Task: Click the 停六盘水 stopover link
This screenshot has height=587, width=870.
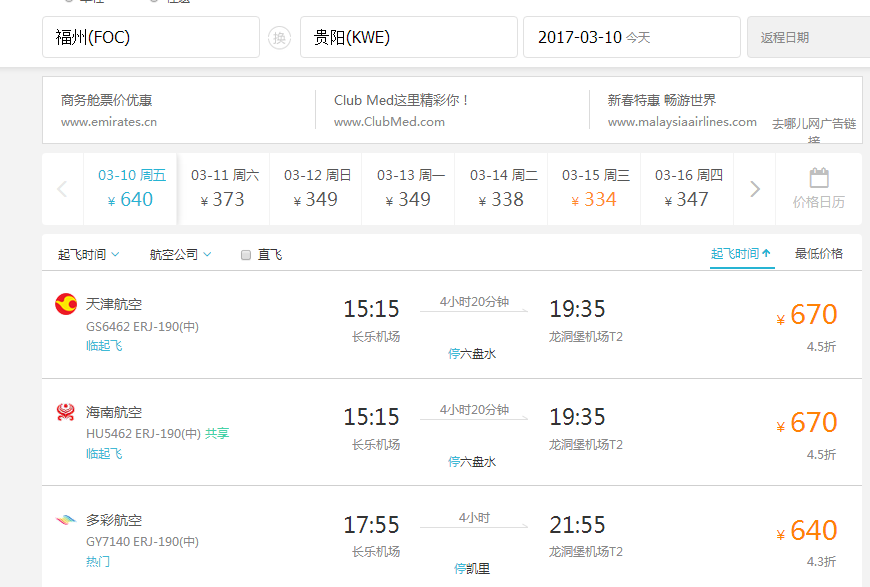Action: (x=471, y=353)
